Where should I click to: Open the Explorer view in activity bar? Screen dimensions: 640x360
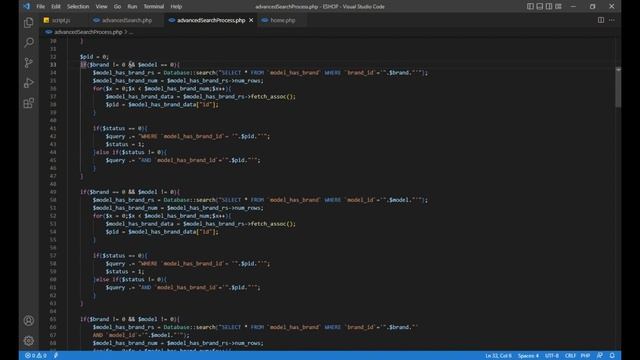pyautogui.click(x=29, y=22)
